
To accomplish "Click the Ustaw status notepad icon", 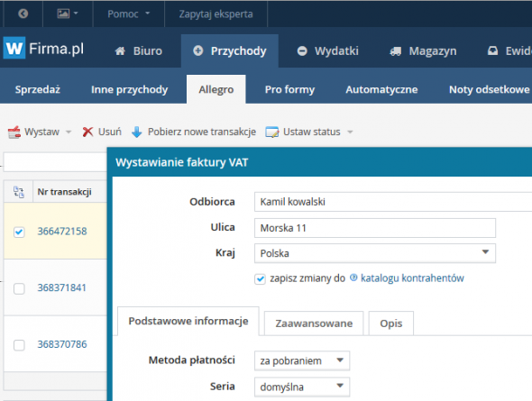I will pyautogui.click(x=272, y=132).
